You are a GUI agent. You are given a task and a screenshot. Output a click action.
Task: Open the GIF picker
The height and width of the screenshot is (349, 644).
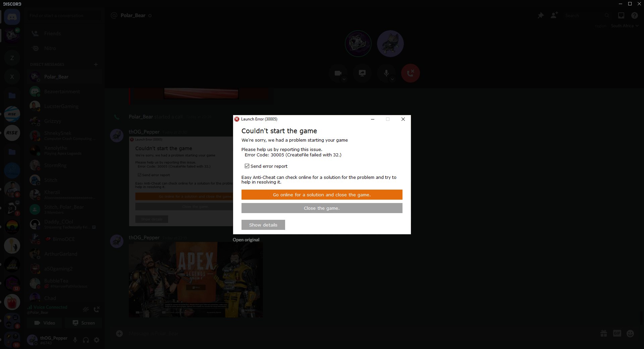point(617,333)
